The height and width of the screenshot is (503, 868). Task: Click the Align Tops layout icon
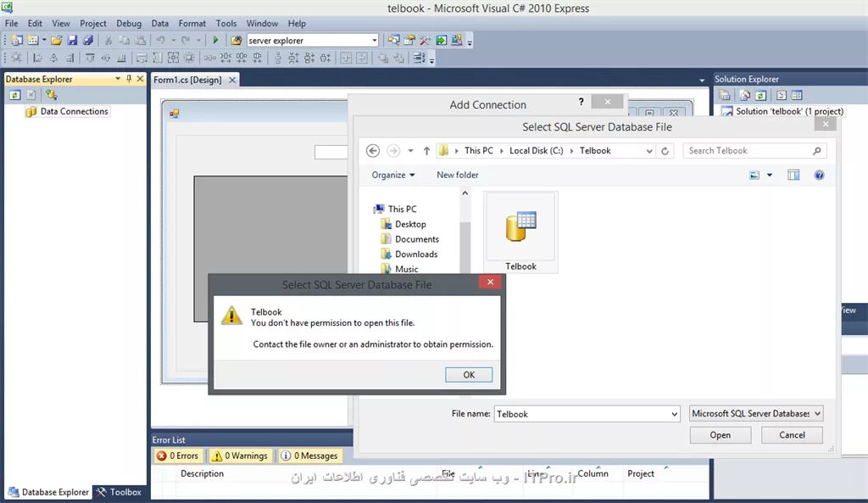[x=90, y=59]
